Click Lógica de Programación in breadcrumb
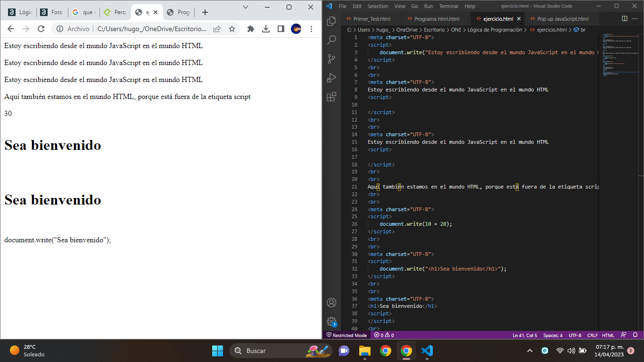 [495, 30]
